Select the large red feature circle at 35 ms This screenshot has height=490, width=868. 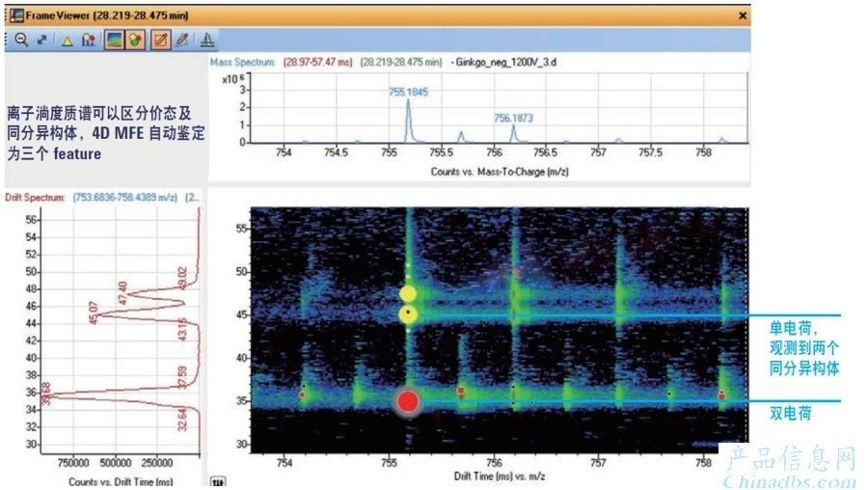(408, 401)
